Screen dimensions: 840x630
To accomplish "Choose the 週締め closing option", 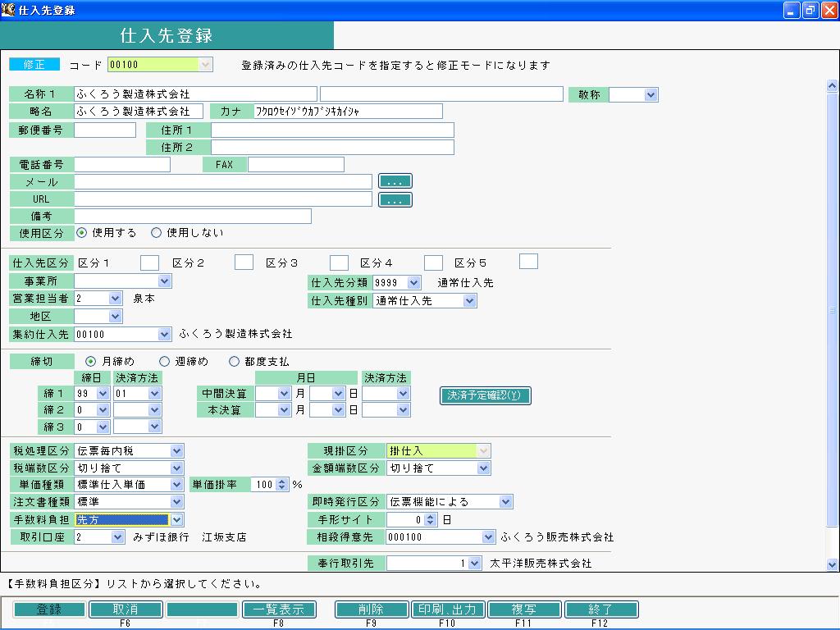I will 164,361.
